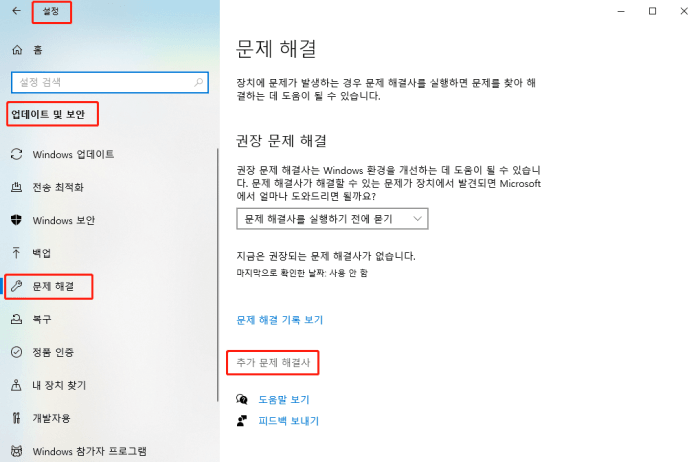This screenshot has height=462, width=700.
Task: Click the 백업 upload arrow icon
Action: 16,253
